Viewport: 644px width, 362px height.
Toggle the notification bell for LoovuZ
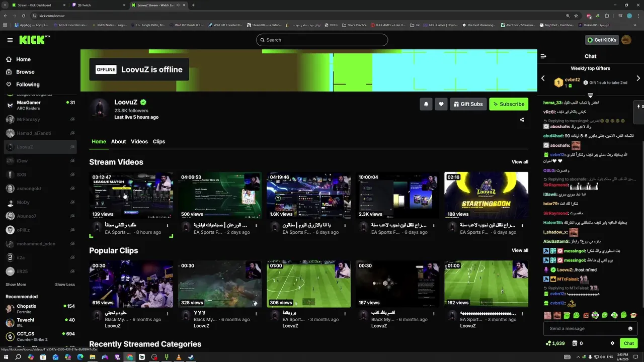click(x=426, y=104)
